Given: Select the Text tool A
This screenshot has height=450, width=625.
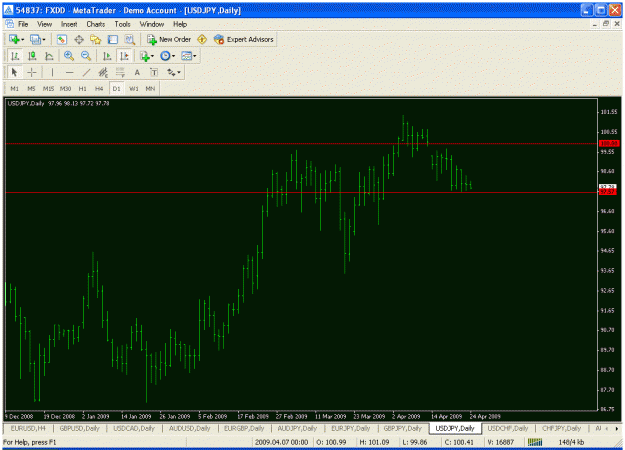Looking at the screenshot, I should tap(137, 72).
